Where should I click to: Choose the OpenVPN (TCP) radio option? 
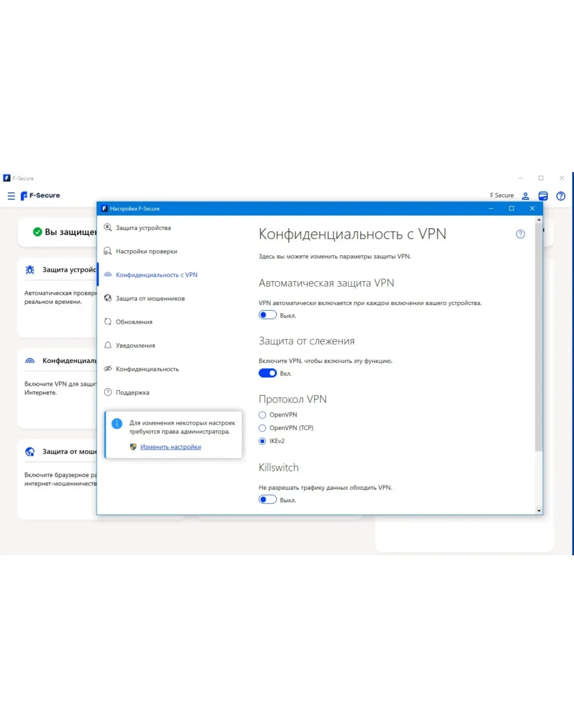(x=262, y=428)
